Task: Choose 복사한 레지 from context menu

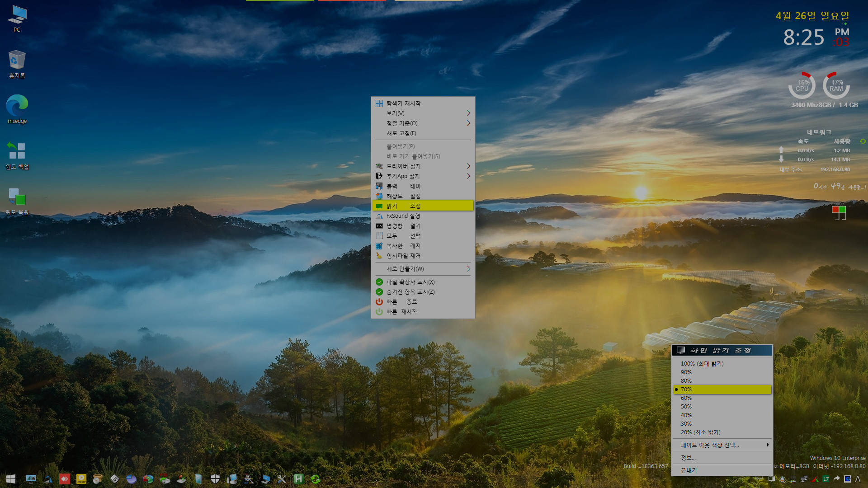Action: pos(423,246)
